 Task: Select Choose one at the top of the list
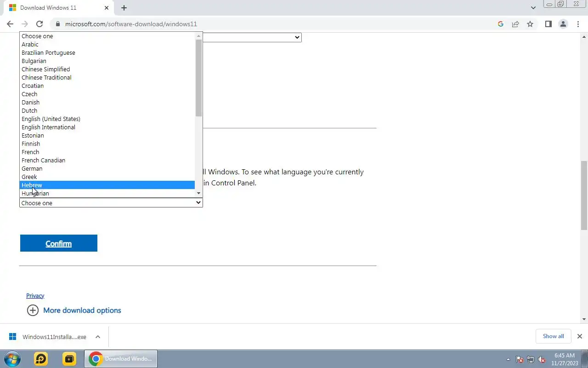[107, 36]
